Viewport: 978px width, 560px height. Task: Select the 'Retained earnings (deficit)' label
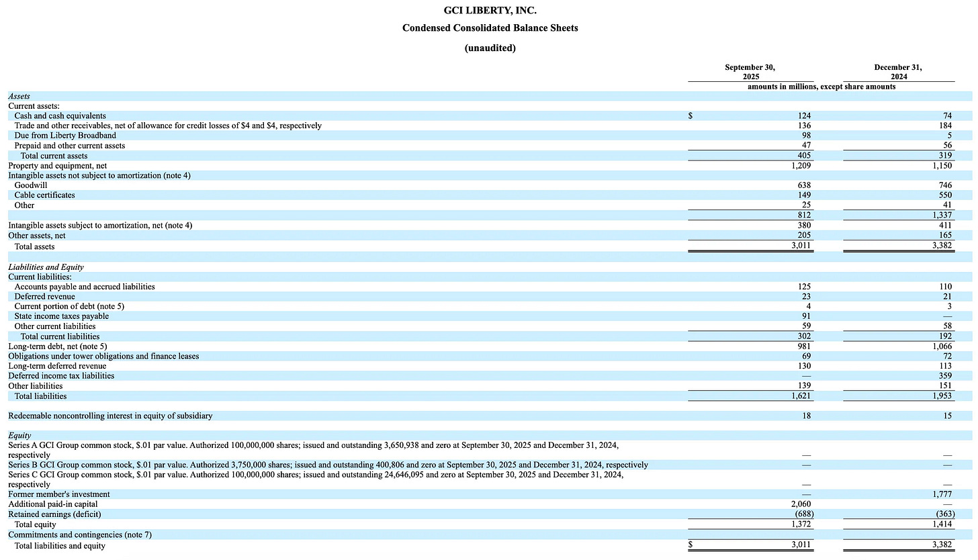54,514
